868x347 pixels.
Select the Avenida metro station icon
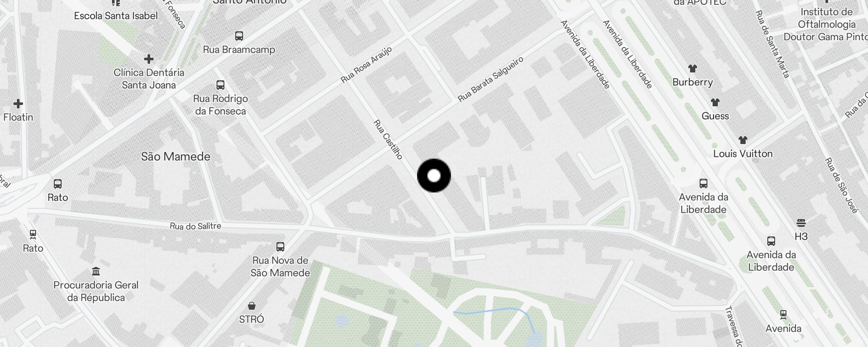783,315
